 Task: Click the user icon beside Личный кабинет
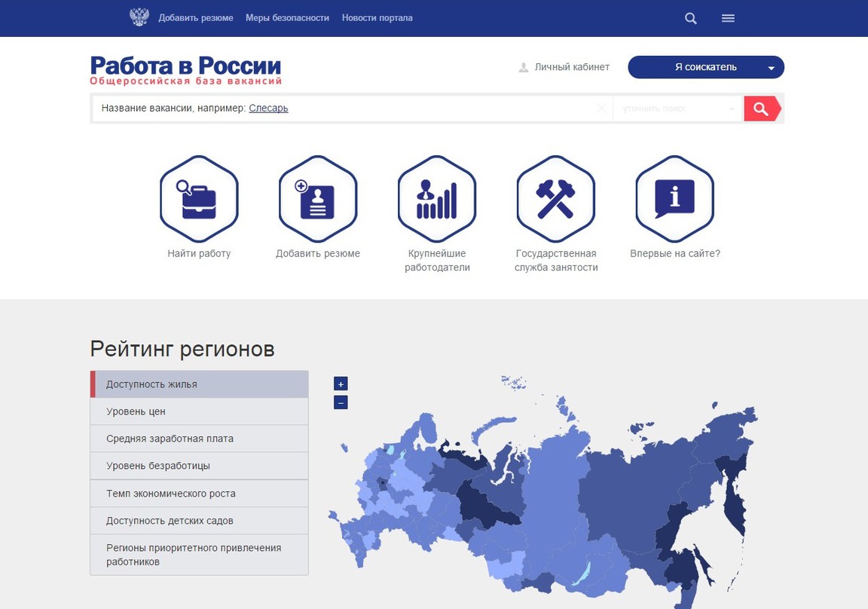tap(523, 68)
